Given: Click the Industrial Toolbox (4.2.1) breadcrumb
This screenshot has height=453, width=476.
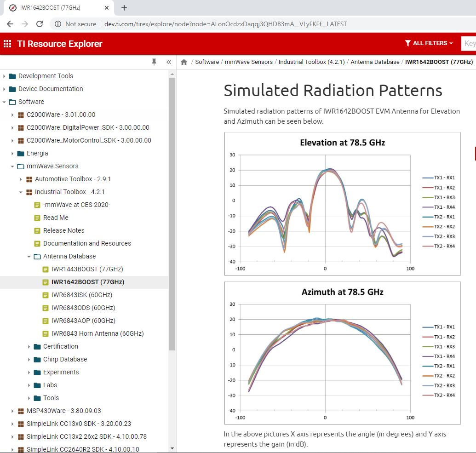Looking at the screenshot, I should point(312,62).
